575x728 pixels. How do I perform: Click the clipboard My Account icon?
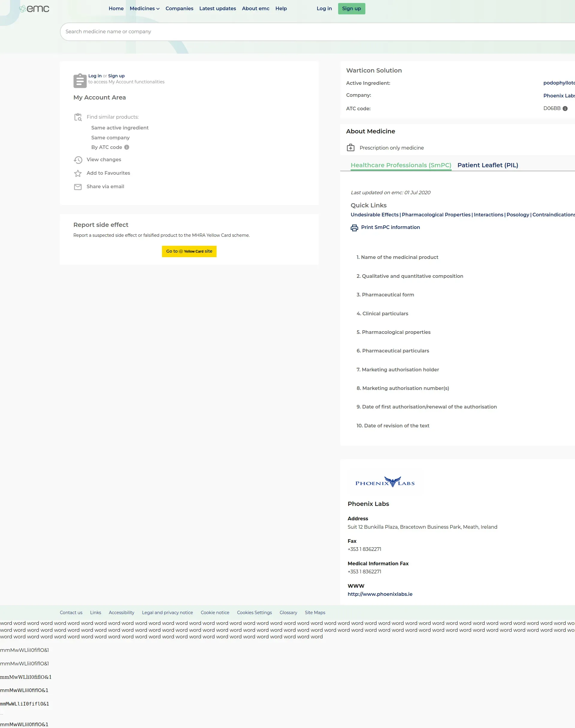tap(80, 81)
